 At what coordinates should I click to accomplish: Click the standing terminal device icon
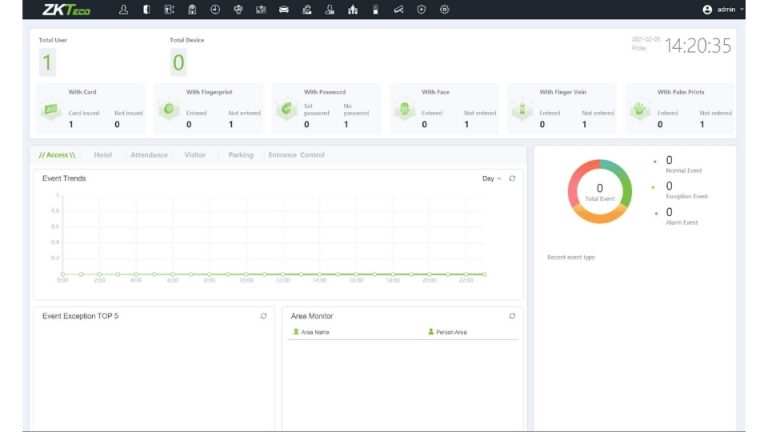[376, 9]
